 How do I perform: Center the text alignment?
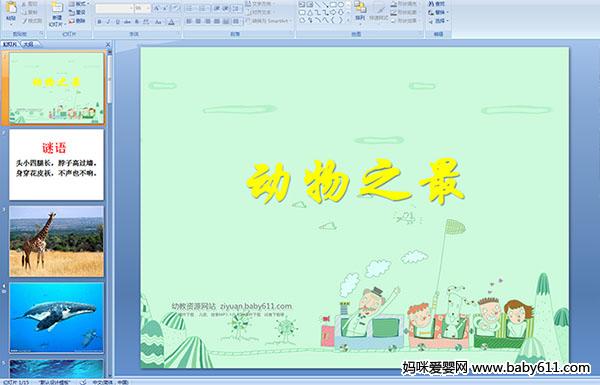point(198,21)
